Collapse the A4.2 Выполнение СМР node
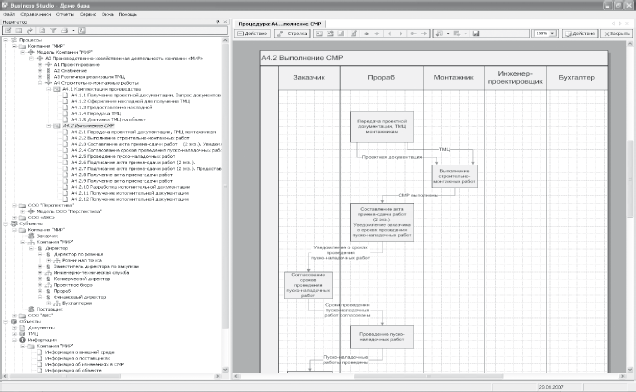Screen dimensions: 636x392 49,126
